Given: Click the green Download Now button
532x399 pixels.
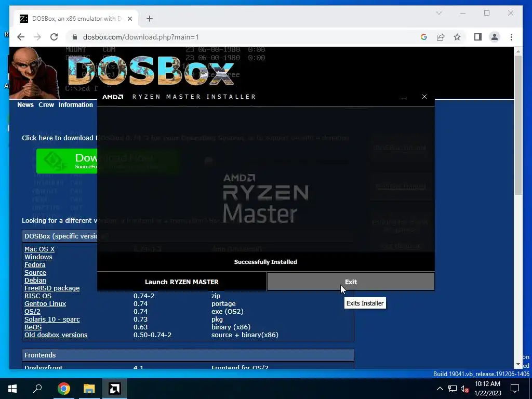Looking at the screenshot, I should [67, 161].
